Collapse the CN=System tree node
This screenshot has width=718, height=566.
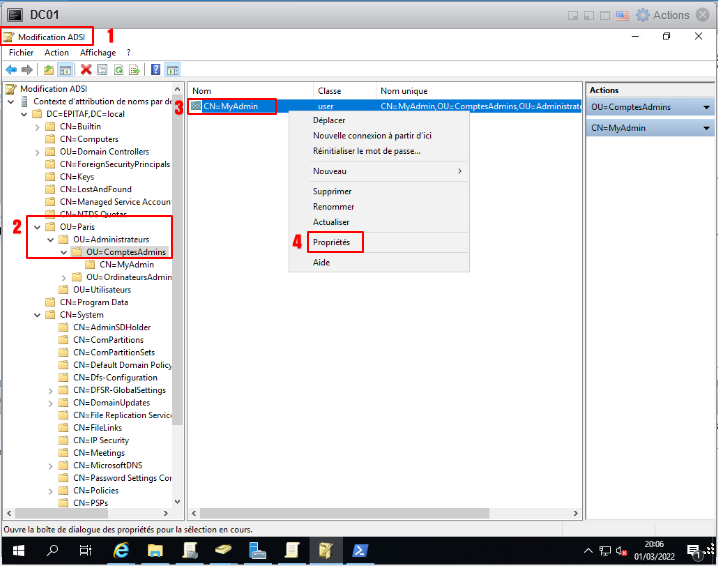click(37, 315)
